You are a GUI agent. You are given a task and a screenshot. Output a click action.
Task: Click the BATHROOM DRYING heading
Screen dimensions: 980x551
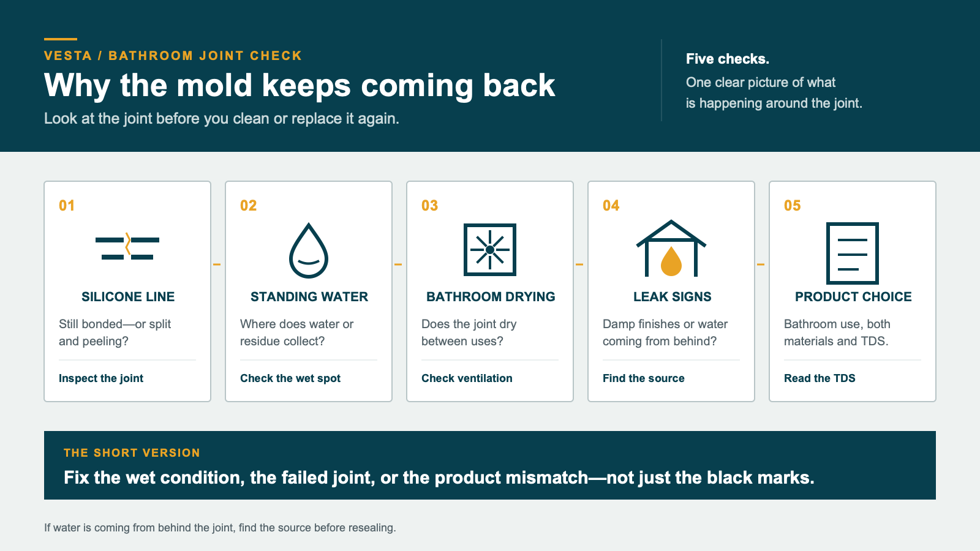click(491, 297)
